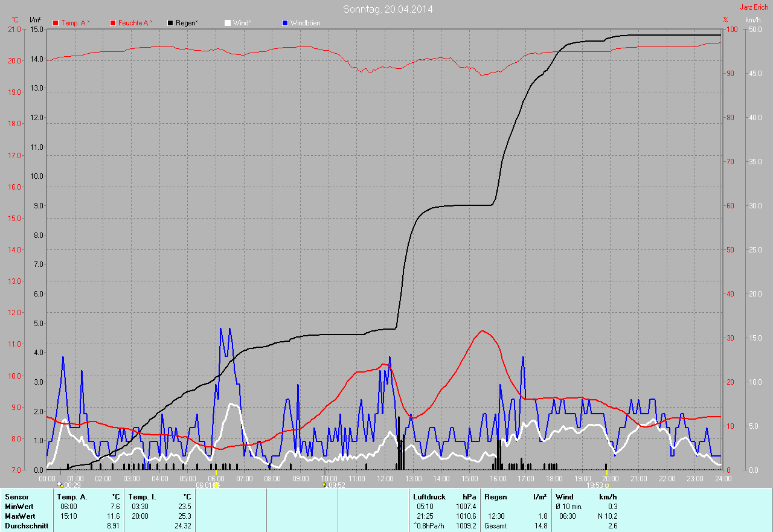Click the 'Gesamt:' rain total label
The image size is (773, 532).
pos(496,526)
